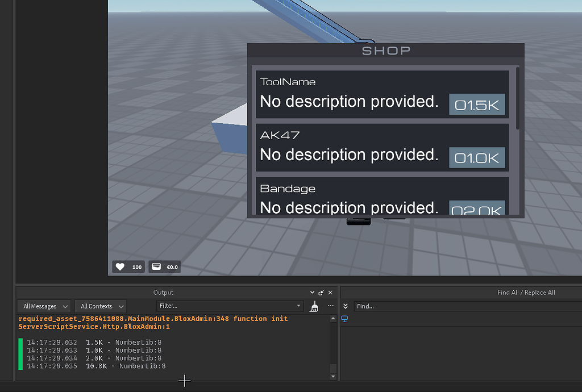Click the Bandage price button 02.0K
The width and height of the screenshot is (582, 392).
[x=478, y=210]
